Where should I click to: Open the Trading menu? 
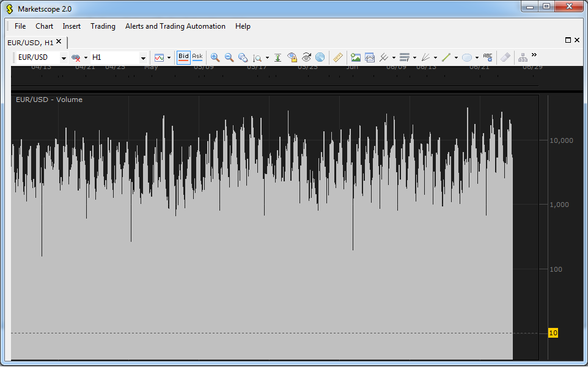103,26
